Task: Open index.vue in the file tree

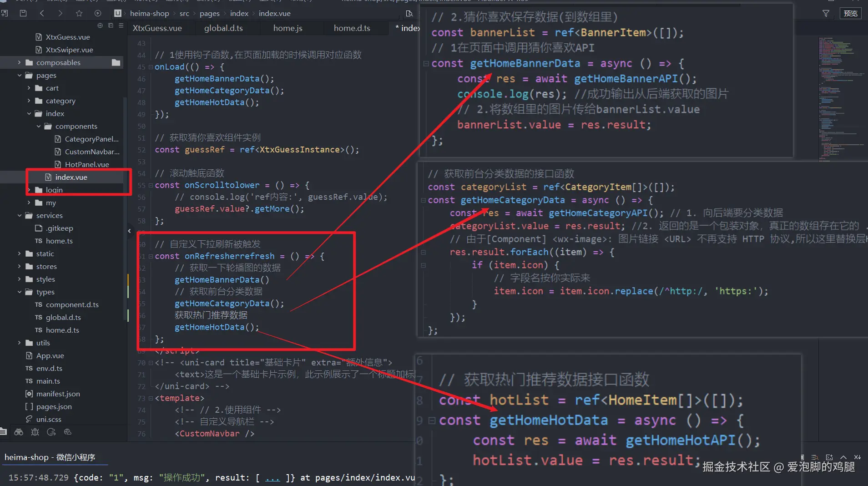Action: point(71,177)
